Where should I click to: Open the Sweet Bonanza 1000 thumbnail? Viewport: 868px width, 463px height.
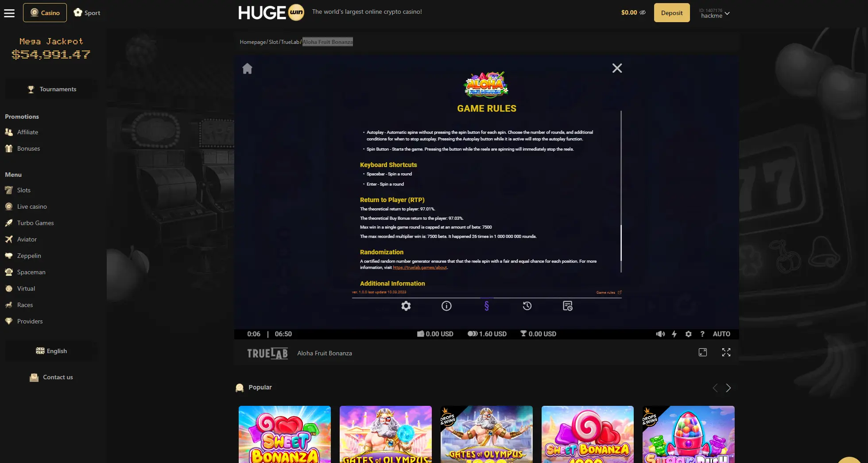pyautogui.click(x=588, y=434)
